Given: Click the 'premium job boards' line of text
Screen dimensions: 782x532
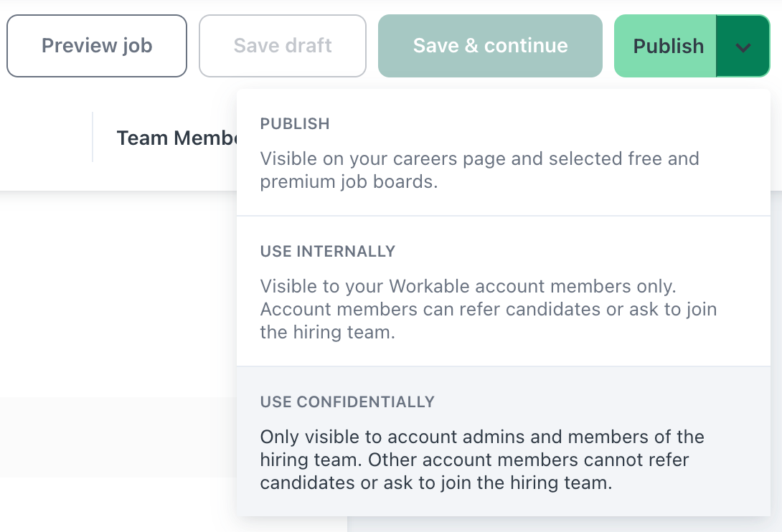Looking at the screenshot, I should point(349,182).
